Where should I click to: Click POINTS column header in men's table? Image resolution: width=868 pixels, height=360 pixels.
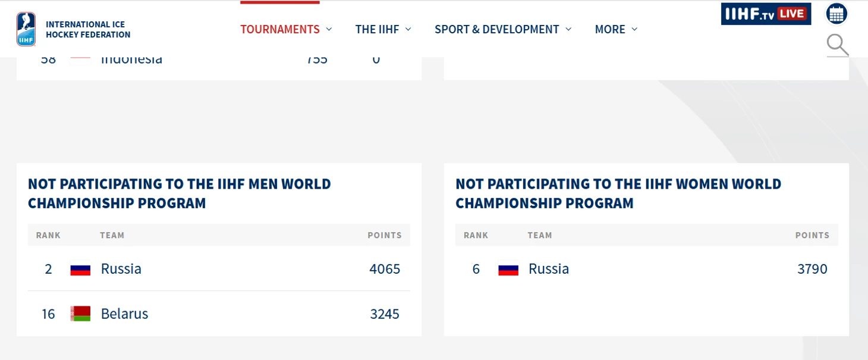pos(385,235)
